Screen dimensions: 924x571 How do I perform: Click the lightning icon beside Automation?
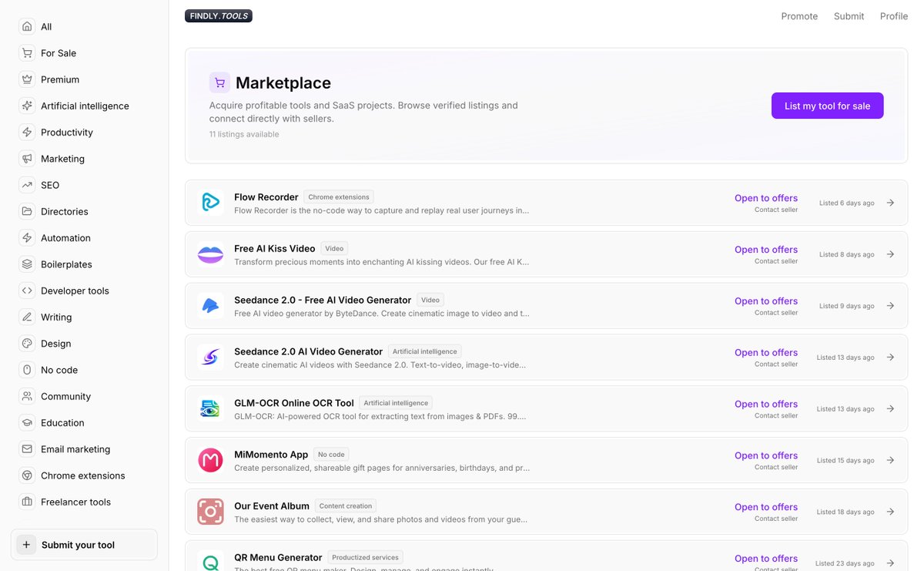[x=27, y=238]
